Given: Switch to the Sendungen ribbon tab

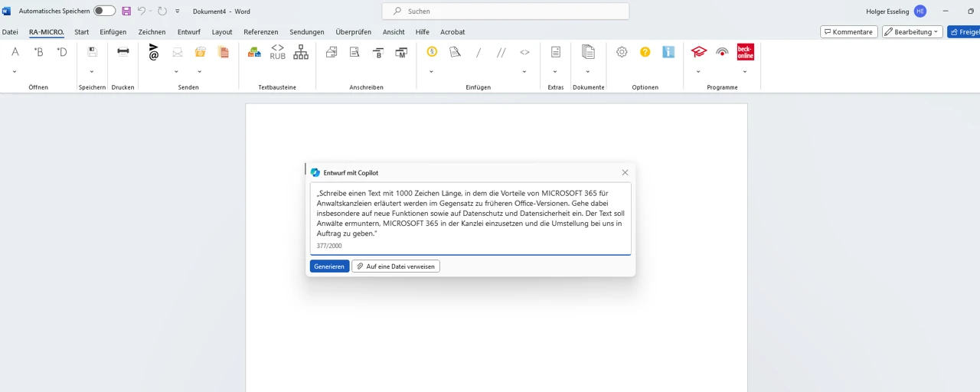Looking at the screenshot, I should click(307, 32).
